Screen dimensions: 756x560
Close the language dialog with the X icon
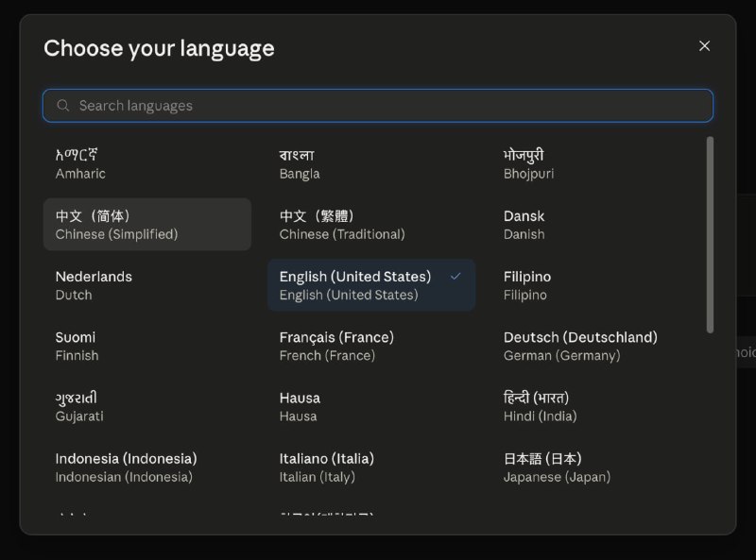click(x=704, y=45)
